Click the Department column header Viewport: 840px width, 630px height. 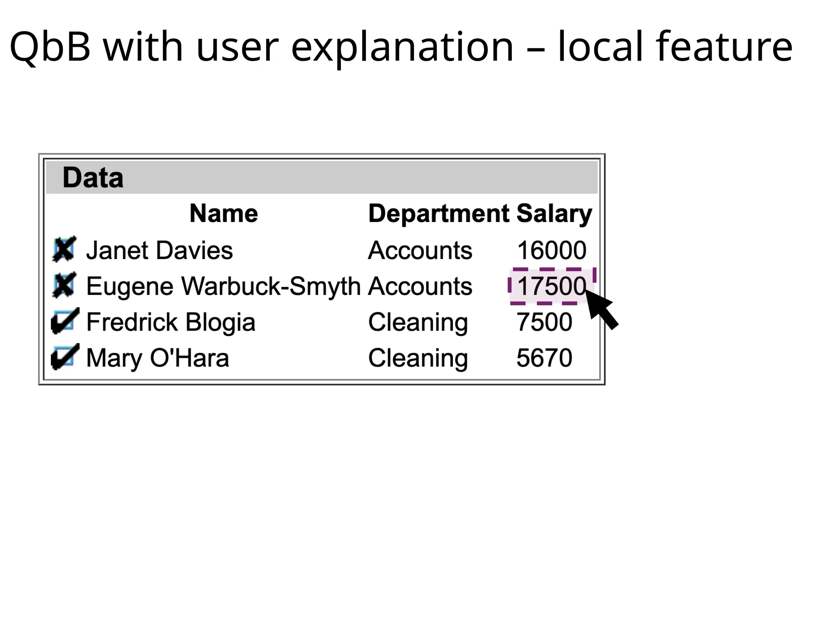[438, 214]
